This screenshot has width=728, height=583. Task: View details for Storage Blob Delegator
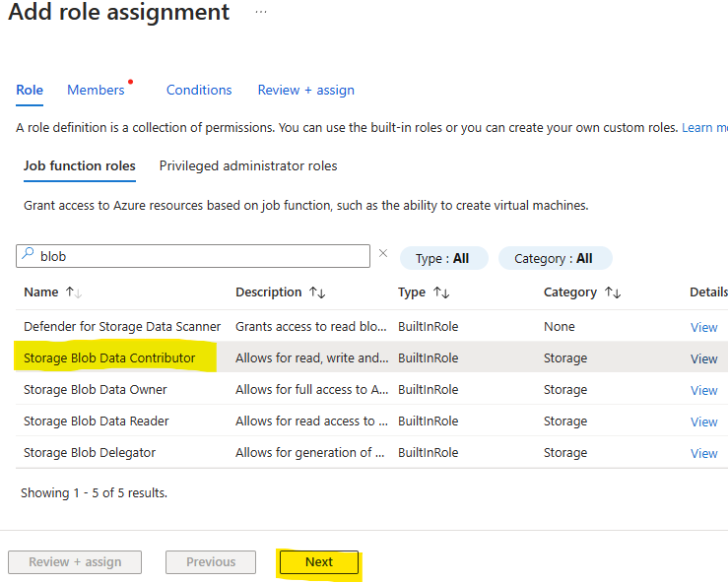(x=703, y=453)
